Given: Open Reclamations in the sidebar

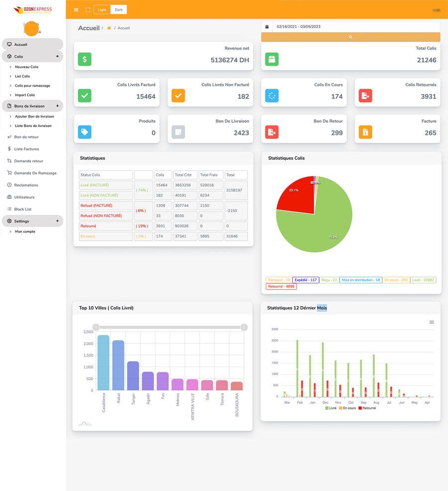Looking at the screenshot, I should [x=26, y=185].
